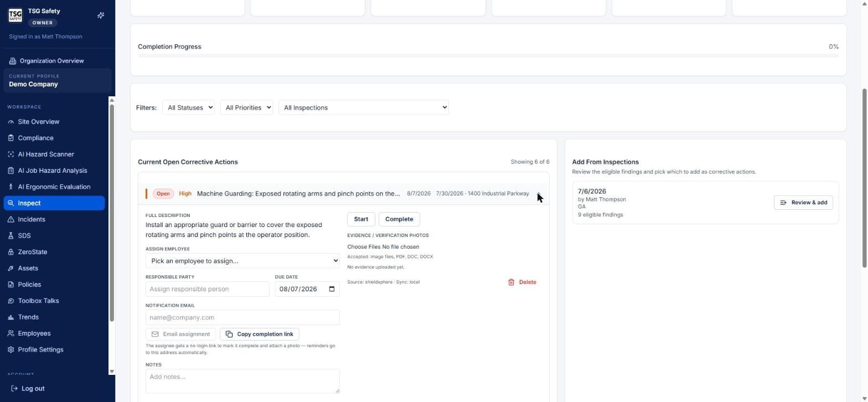This screenshot has height=402, width=868.
Task: Click the page vertical scrollbar thumb
Action: point(865,177)
